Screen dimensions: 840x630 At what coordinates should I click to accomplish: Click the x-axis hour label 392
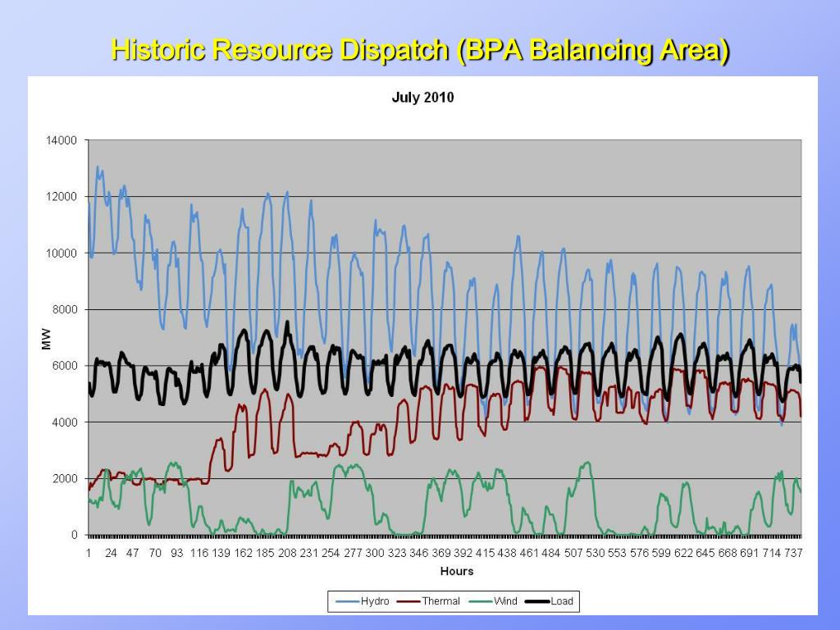(x=463, y=553)
